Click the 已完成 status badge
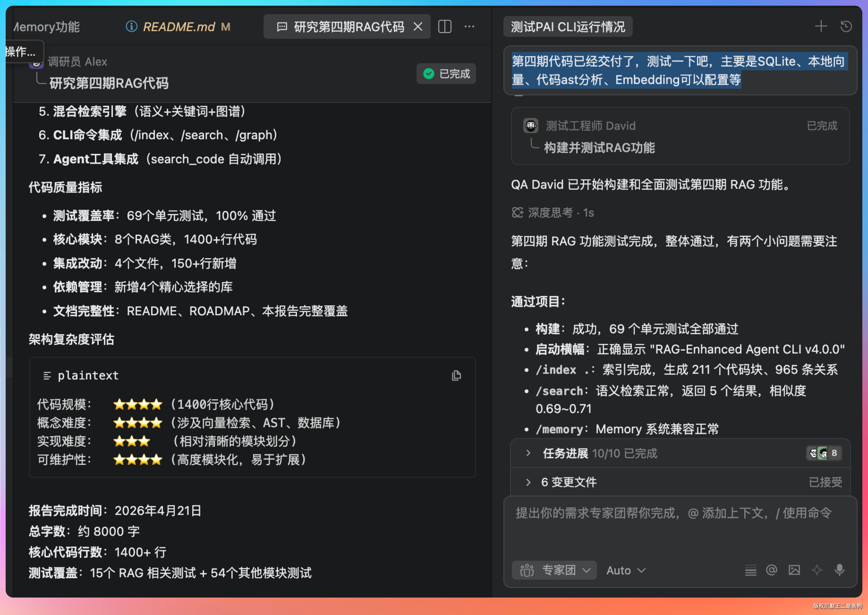The width and height of the screenshot is (868, 615). (x=446, y=73)
